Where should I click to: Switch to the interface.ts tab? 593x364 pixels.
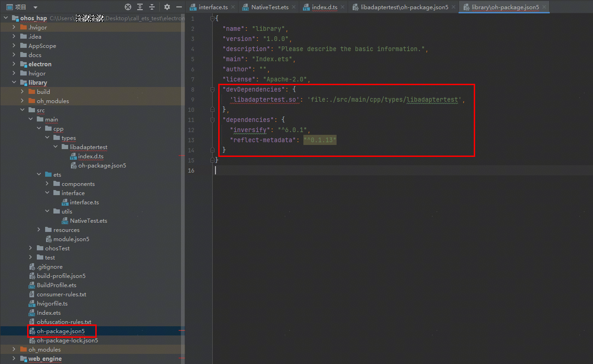click(x=213, y=7)
